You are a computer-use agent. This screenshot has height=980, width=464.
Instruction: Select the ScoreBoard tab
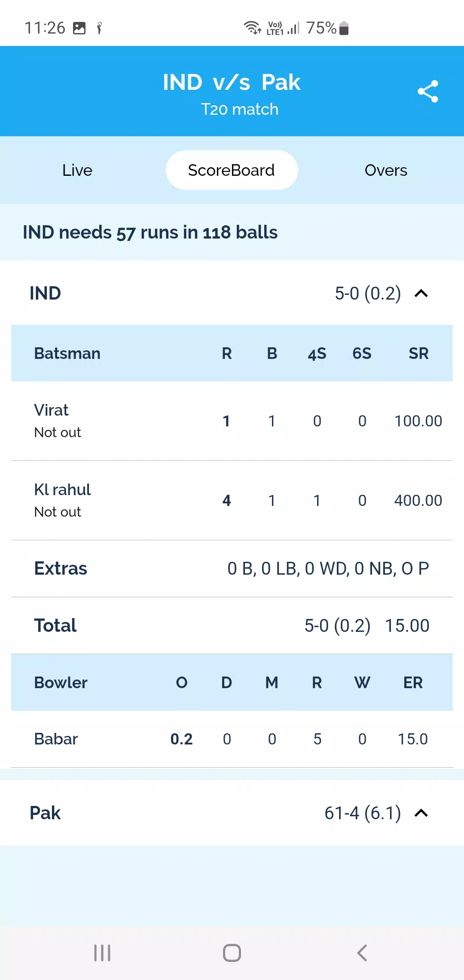[232, 170]
